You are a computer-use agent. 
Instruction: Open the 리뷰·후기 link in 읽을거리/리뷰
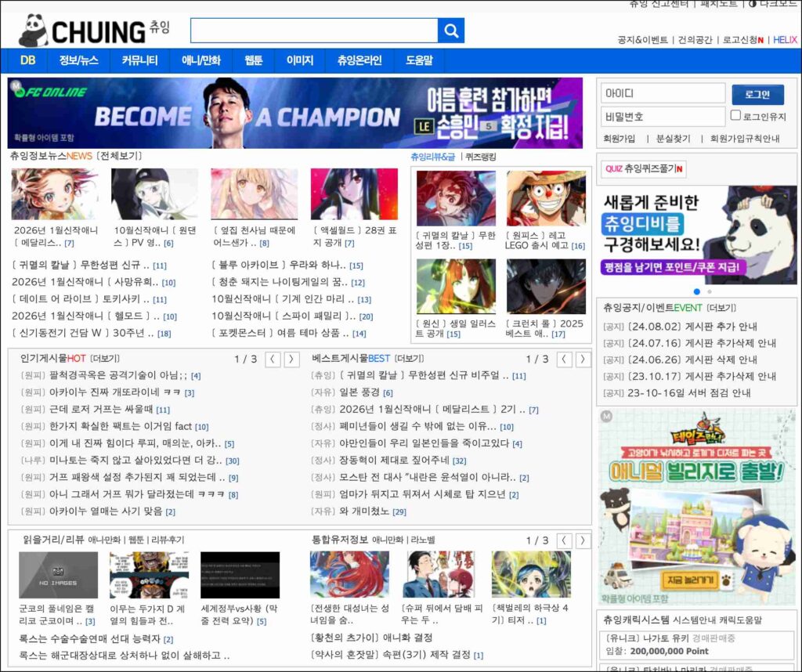click(x=168, y=540)
